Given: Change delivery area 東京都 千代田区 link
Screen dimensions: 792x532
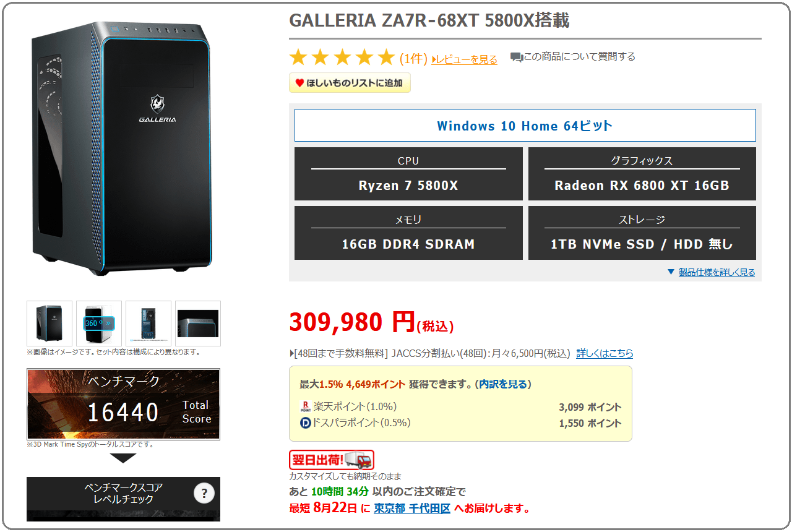Looking at the screenshot, I should click(412, 508).
